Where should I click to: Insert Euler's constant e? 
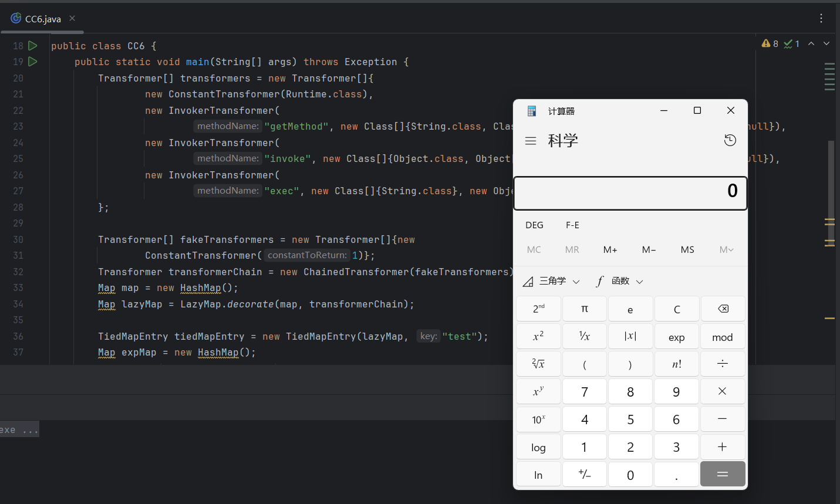[x=630, y=309]
